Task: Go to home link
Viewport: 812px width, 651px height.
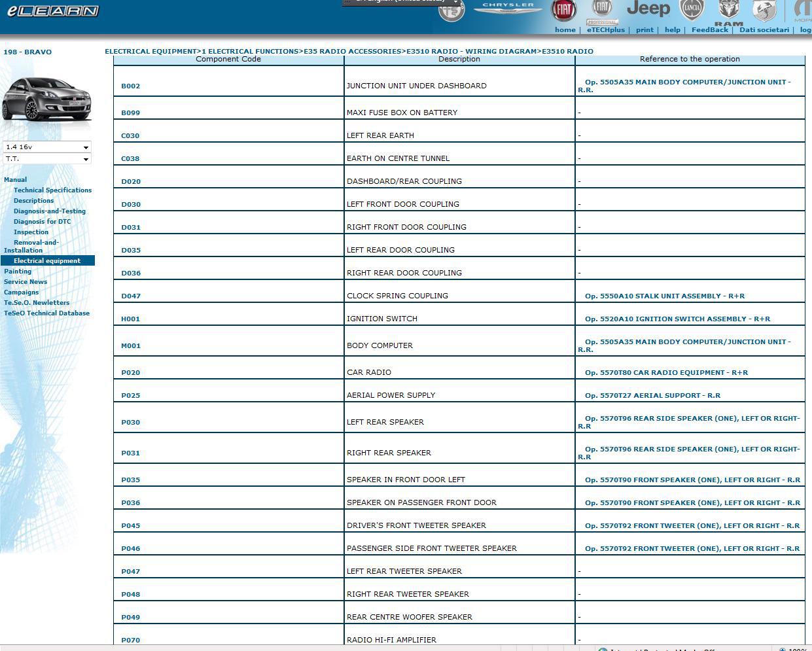Action: [x=565, y=30]
